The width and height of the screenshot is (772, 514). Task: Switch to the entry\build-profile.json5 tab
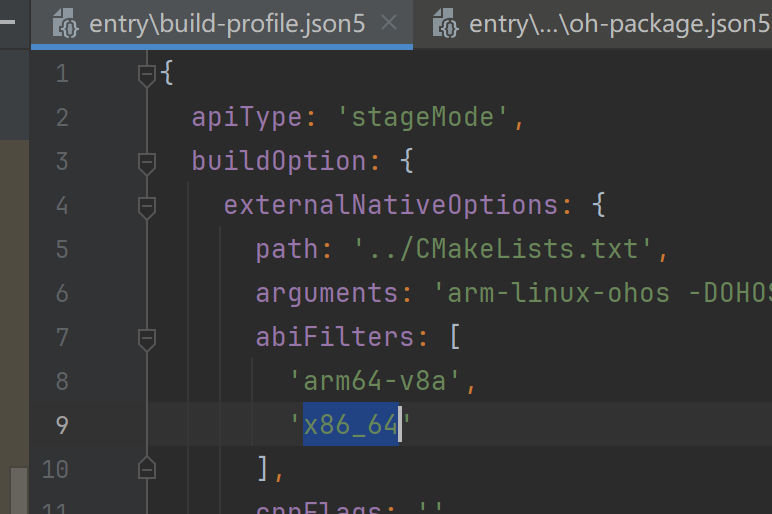[227, 23]
